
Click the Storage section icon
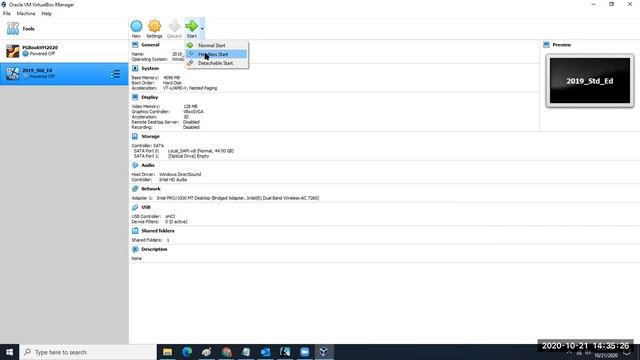click(135, 136)
